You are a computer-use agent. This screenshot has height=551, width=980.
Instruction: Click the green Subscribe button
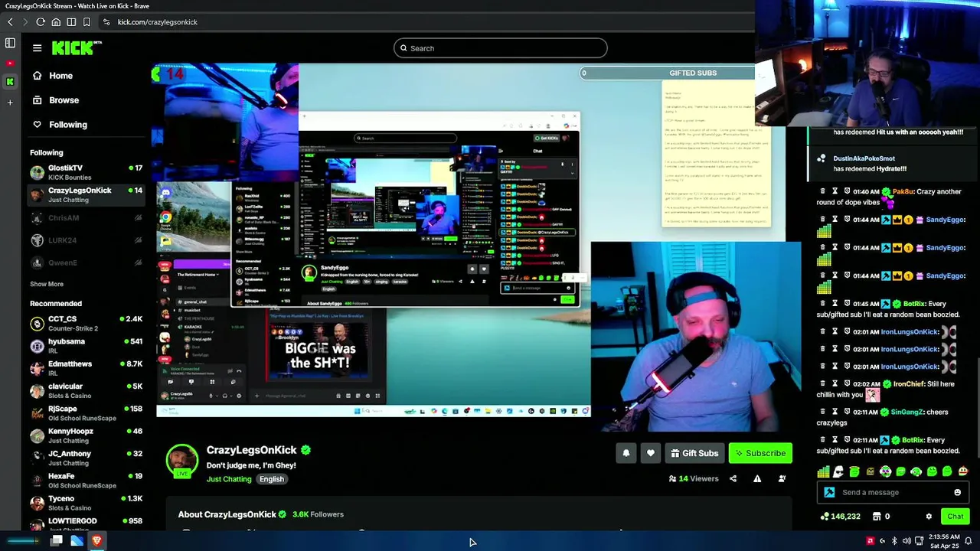coord(760,453)
